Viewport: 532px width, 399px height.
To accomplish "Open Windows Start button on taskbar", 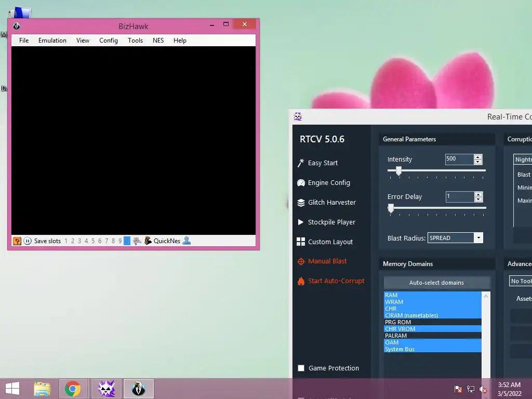I will tap(12, 389).
